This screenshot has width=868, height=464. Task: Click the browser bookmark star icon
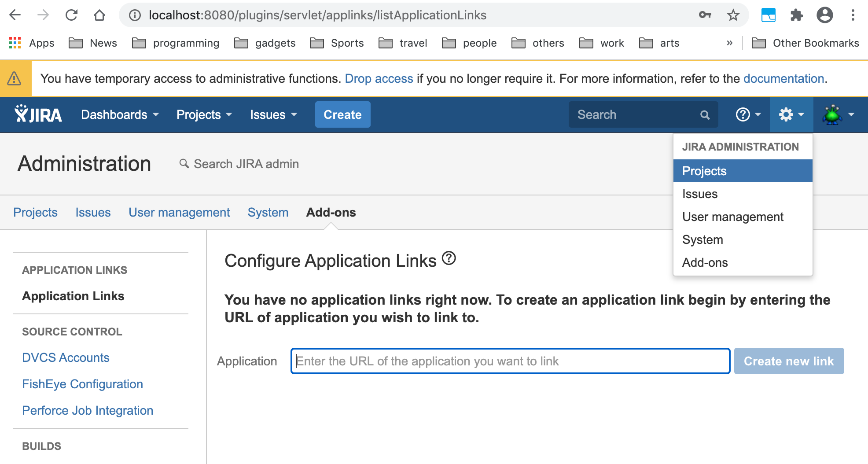click(732, 15)
